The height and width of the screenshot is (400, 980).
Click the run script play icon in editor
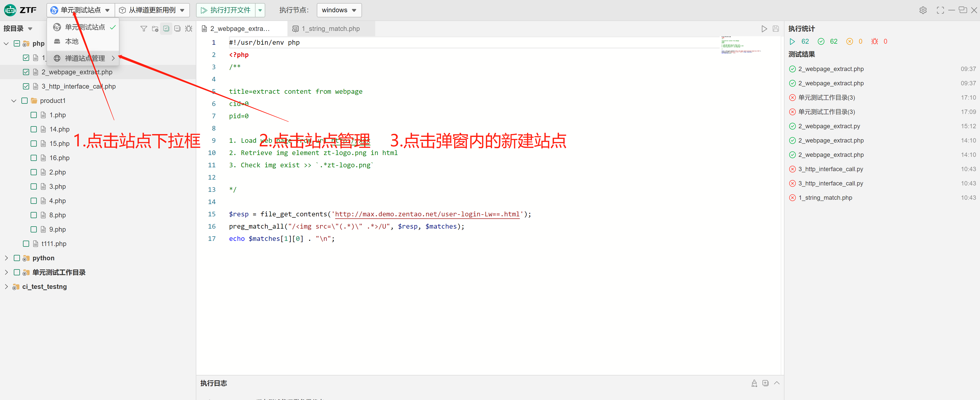pyautogui.click(x=764, y=29)
